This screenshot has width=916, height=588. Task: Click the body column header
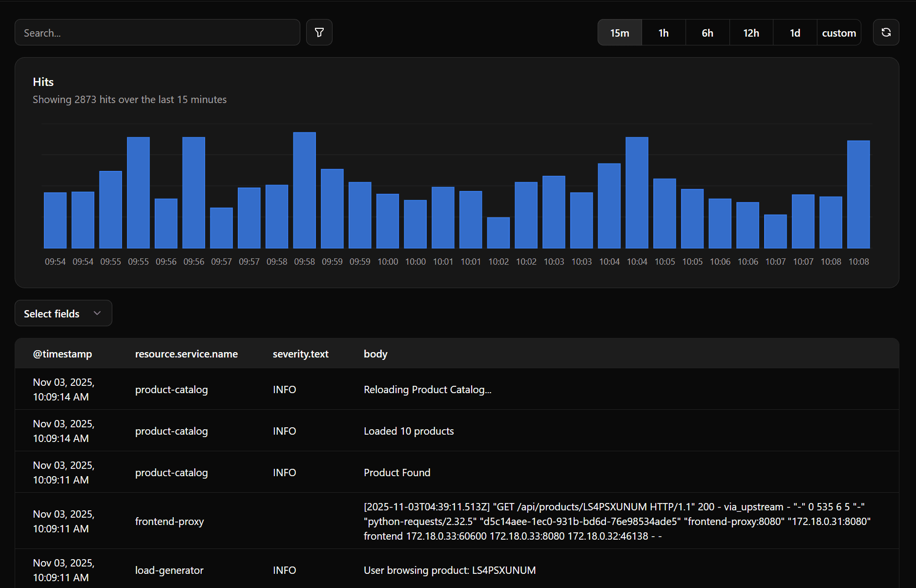point(375,354)
